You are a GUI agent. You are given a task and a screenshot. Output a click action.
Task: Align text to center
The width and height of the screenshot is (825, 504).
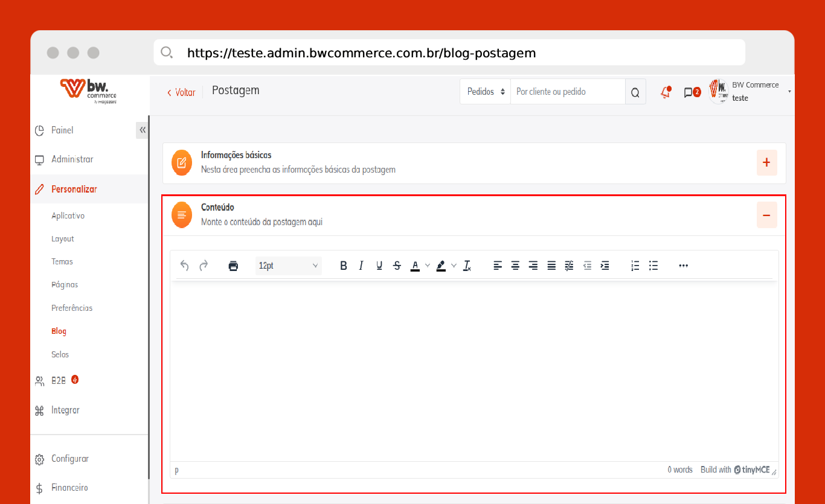coord(515,266)
